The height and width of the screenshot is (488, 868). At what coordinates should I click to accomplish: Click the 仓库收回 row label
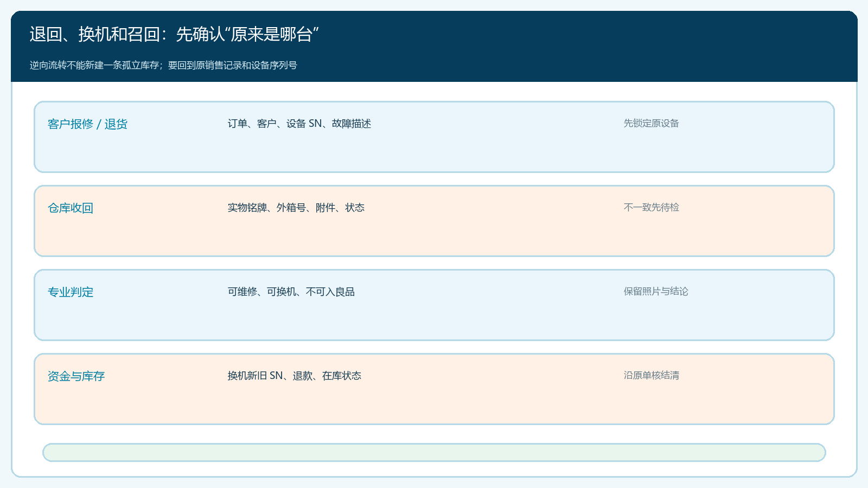tap(71, 208)
